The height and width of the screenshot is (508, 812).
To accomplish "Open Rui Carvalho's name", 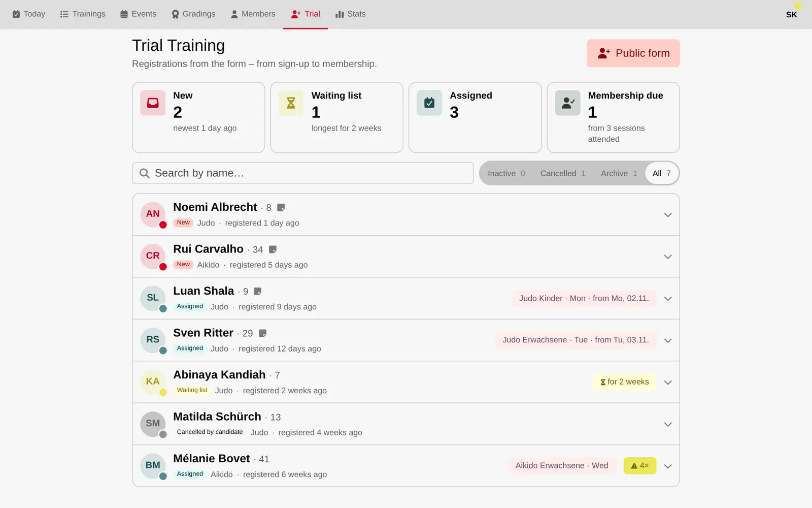I will [208, 249].
